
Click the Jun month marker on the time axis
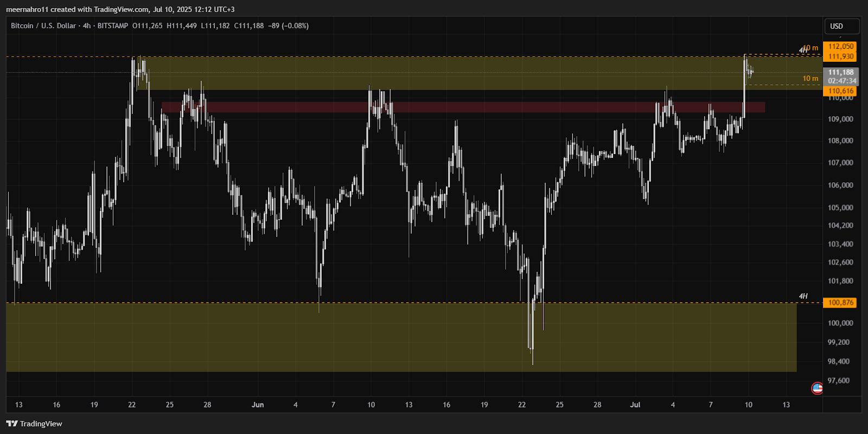tap(258, 405)
